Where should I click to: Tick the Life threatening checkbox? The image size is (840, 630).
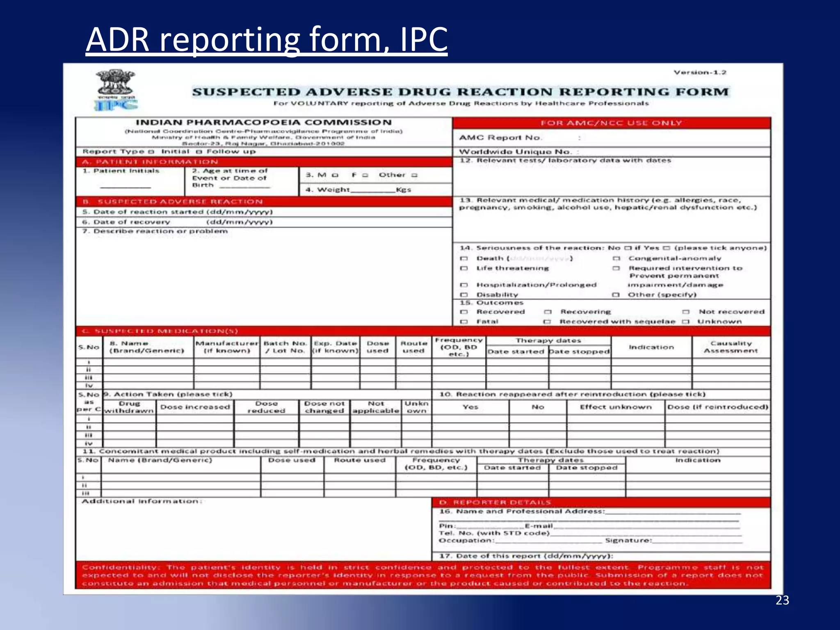point(464,269)
